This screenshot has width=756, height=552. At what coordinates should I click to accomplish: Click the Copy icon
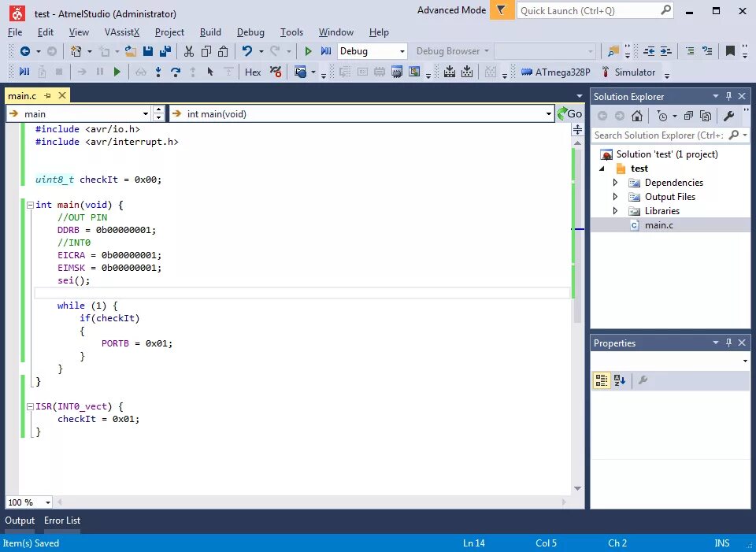point(206,51)
